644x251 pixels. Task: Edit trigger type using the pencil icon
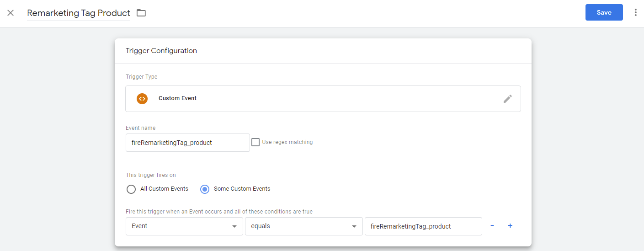pos(507,99)
